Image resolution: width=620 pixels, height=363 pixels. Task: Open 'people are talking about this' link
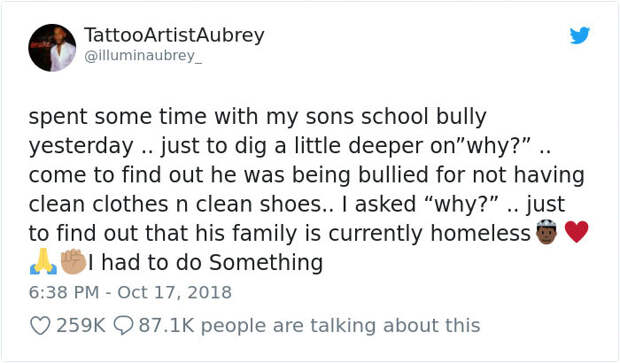pyautogui.click(x=340, y=326)
